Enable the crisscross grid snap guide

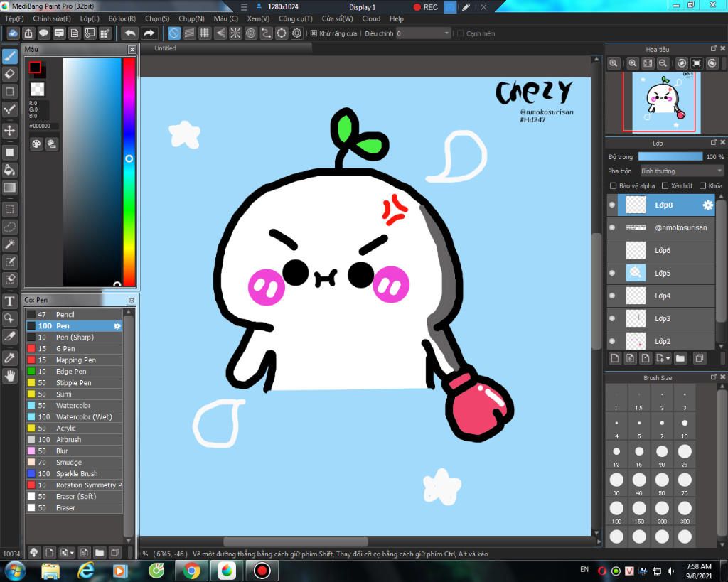204,33
